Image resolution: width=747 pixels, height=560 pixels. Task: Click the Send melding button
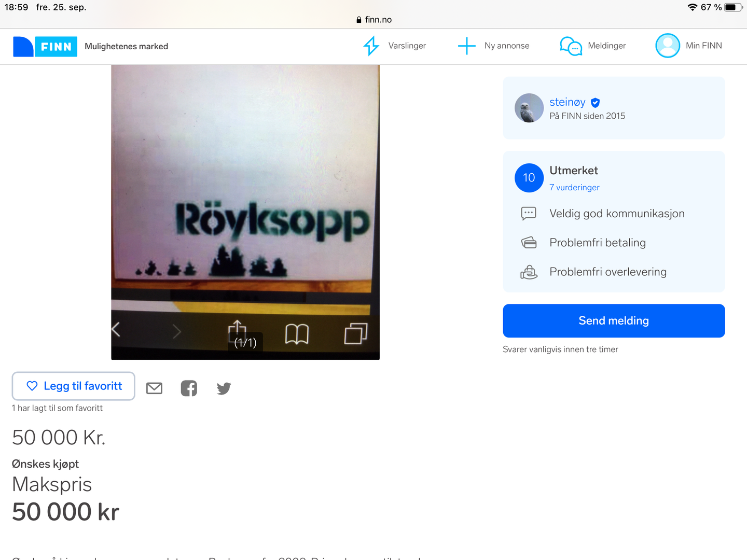pos(614,321)
